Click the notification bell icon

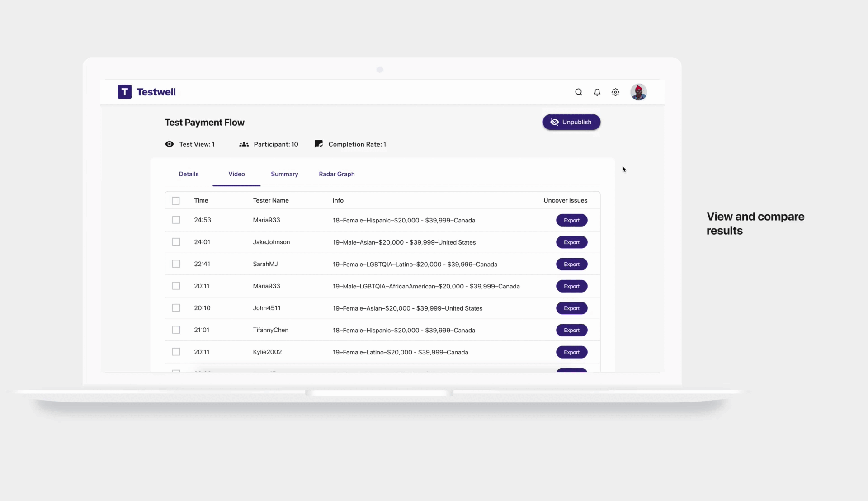[597, 92]
